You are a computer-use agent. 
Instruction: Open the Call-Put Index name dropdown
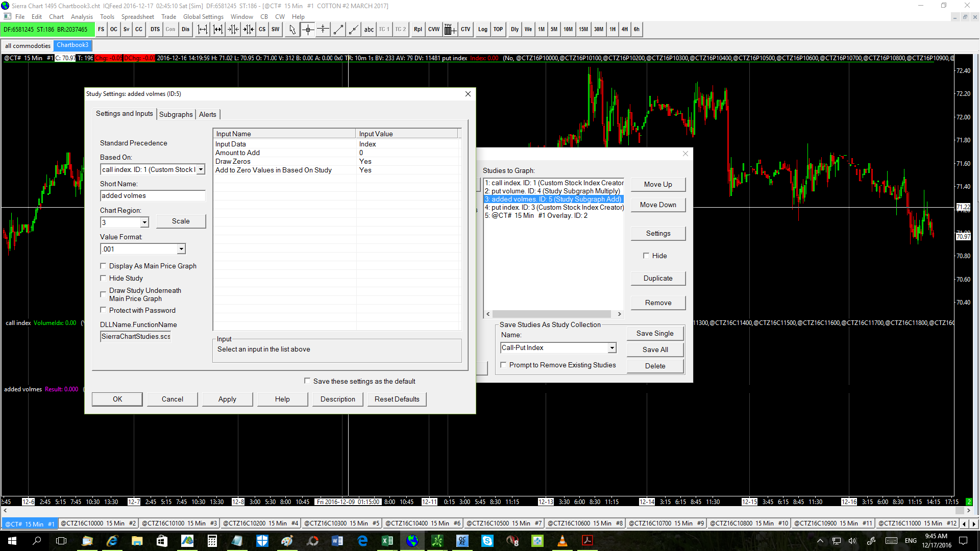click(x=611, y=348)
